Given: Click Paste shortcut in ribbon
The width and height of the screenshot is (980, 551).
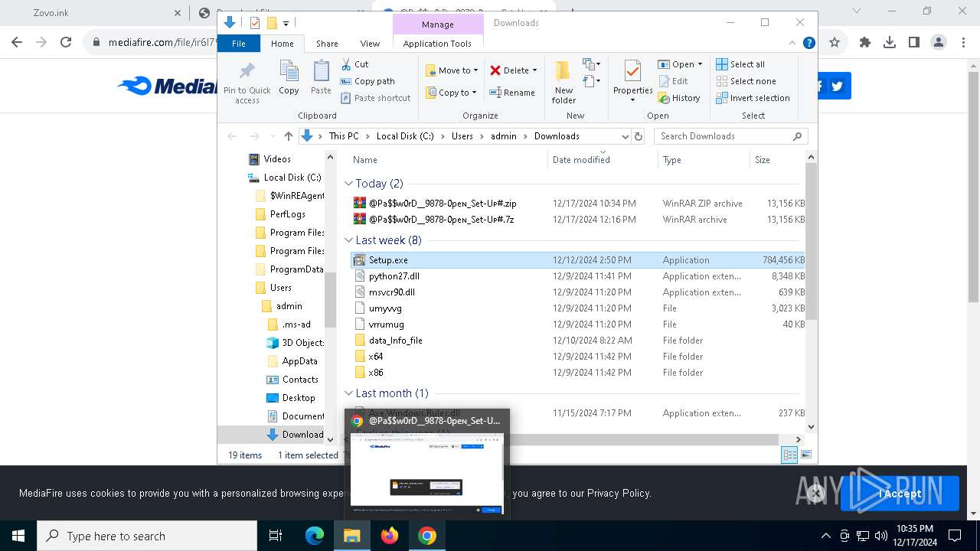Looking at the screenshot, I should pos(375,98).
